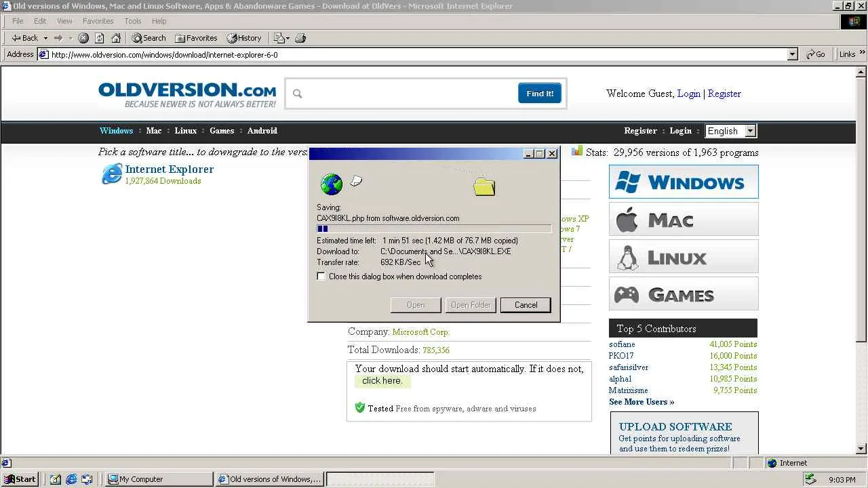Open the Games category banner
868x488 pixels.
[684, 293]
